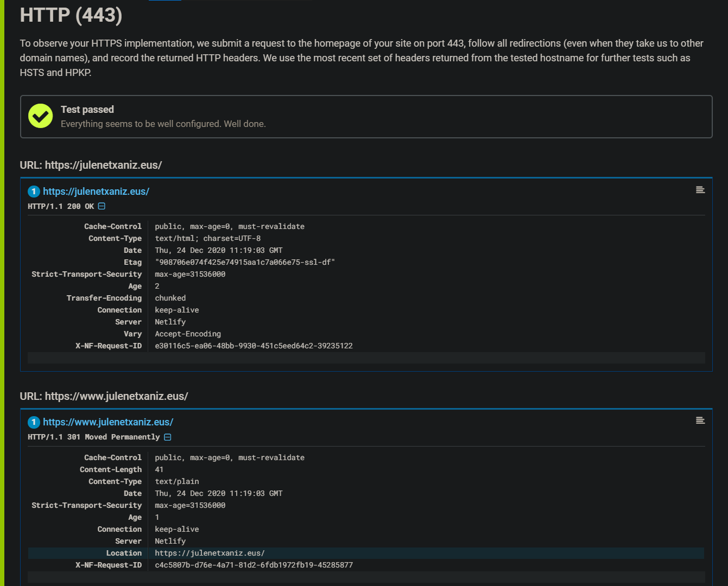Select the numbered badge next to www.julenetxaniz.eus link

click(x=34, y=422)
